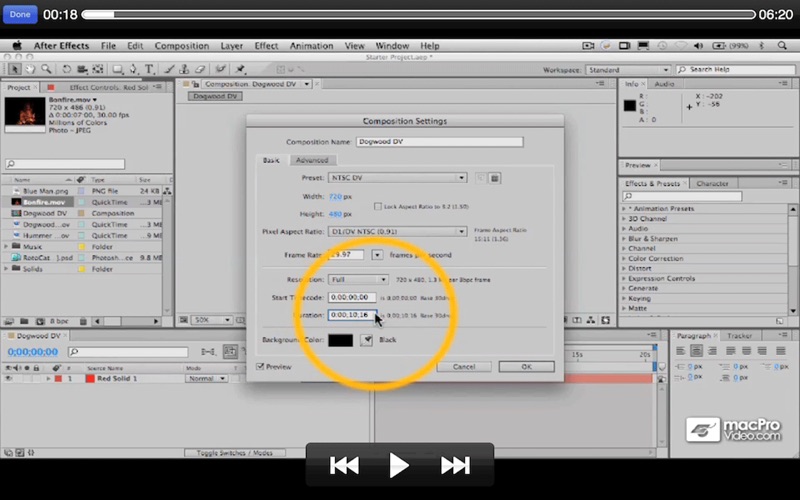This screenshot has height=500, width=800.
Task: Click OK in Composition Settings
Action: tap(527, 366)
